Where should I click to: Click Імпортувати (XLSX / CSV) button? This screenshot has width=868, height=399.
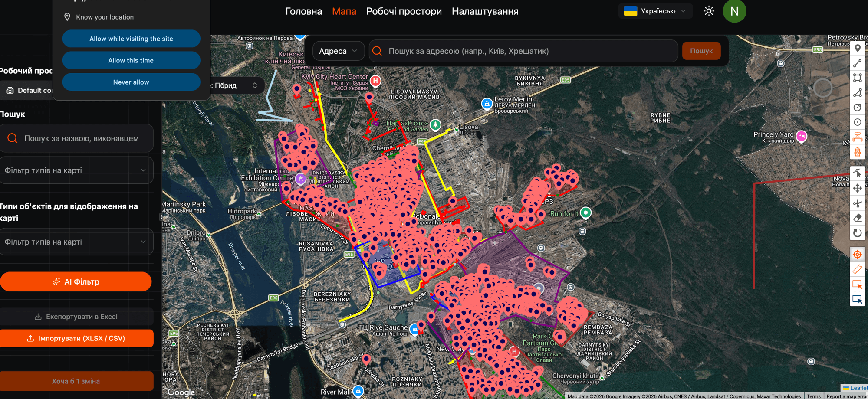pos(76,338)
